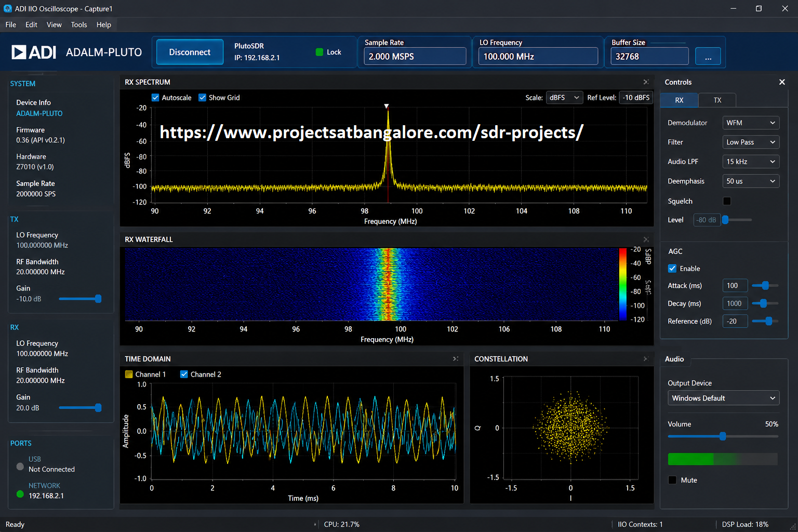Adjust the AGC Attack slider

tap(765, 285)
